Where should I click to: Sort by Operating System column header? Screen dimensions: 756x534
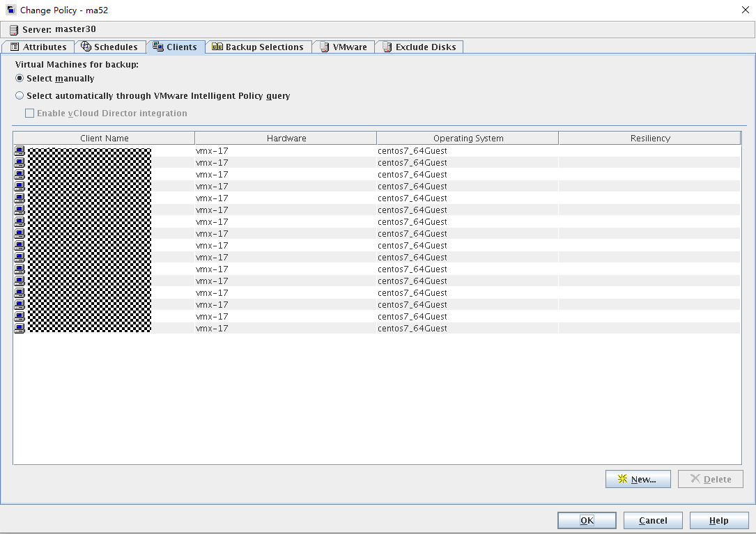(x=468, y=139)
